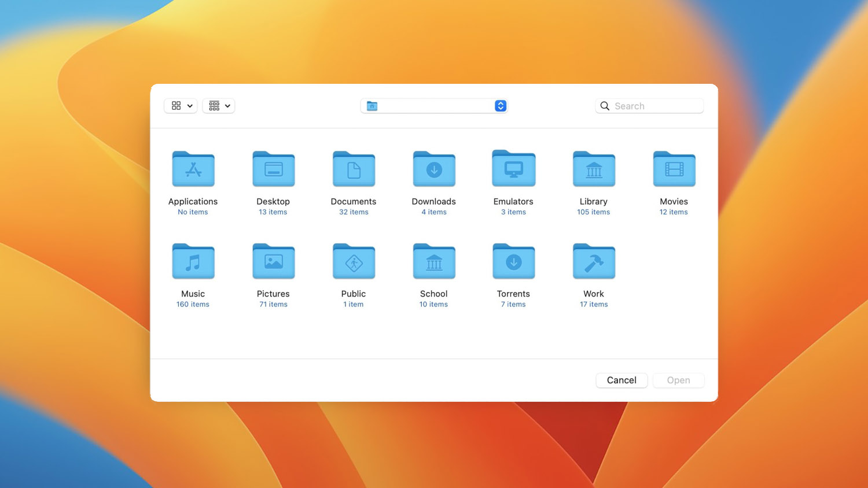Select the Public folder icon
The height and width of the screenshot is (488, 868).
point(354,261)
